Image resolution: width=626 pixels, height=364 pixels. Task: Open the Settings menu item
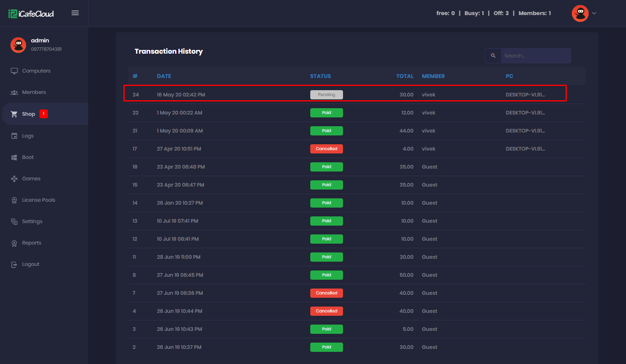click(32, 221)
